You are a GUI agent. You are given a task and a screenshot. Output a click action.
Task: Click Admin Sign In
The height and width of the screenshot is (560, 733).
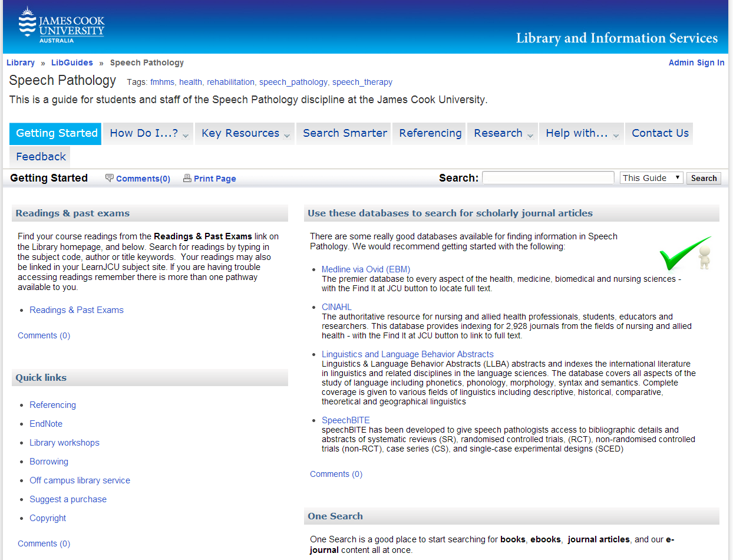click(696, 62)
